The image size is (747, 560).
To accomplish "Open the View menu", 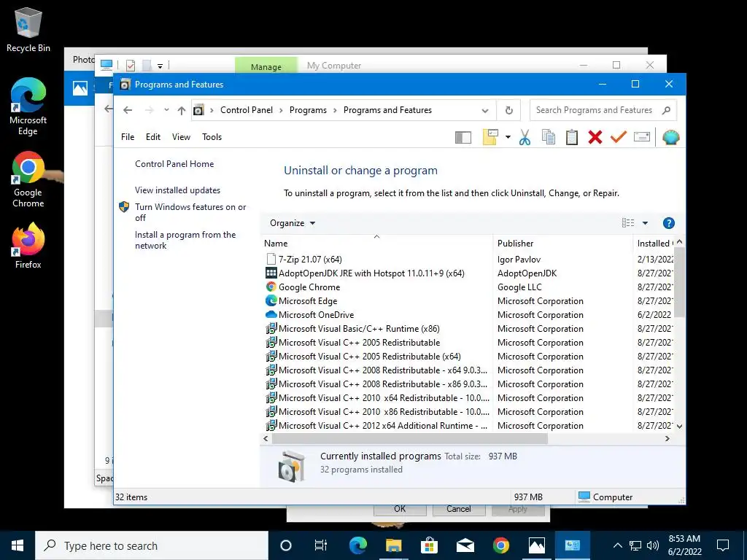I will (181, 137).
